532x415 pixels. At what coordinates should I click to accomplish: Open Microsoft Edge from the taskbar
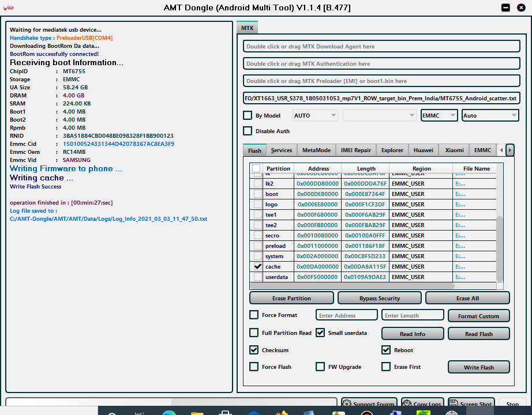[x=169, y=413]
